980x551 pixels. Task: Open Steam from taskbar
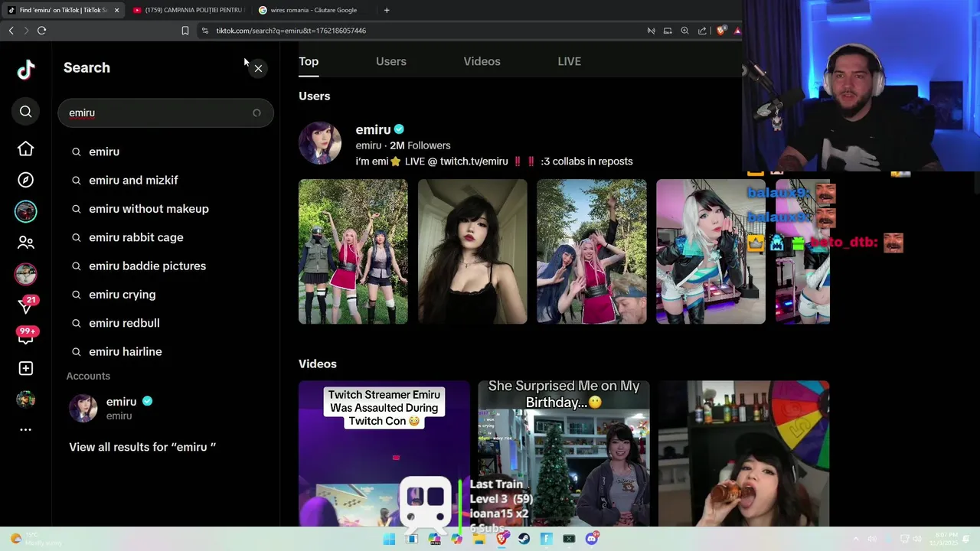click(524, 539)
